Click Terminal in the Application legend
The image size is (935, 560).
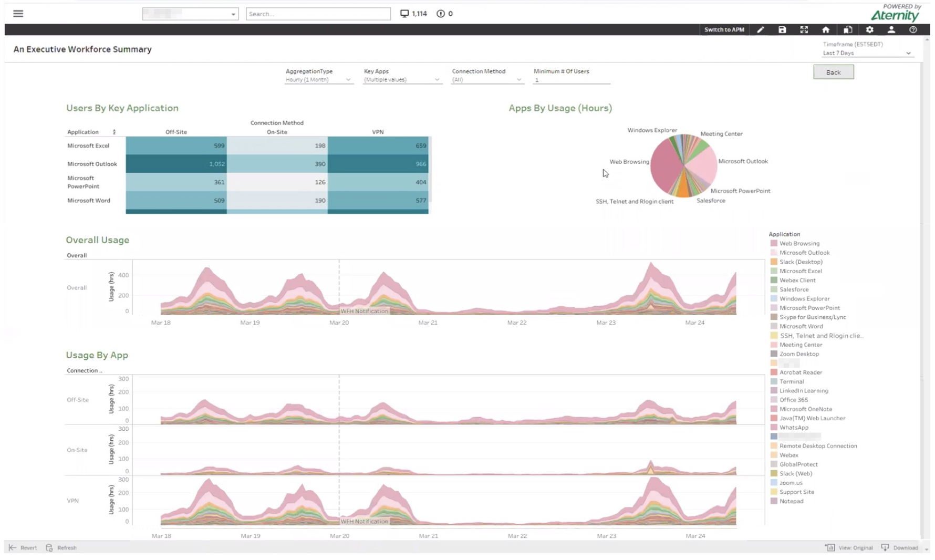click(792, 381)
